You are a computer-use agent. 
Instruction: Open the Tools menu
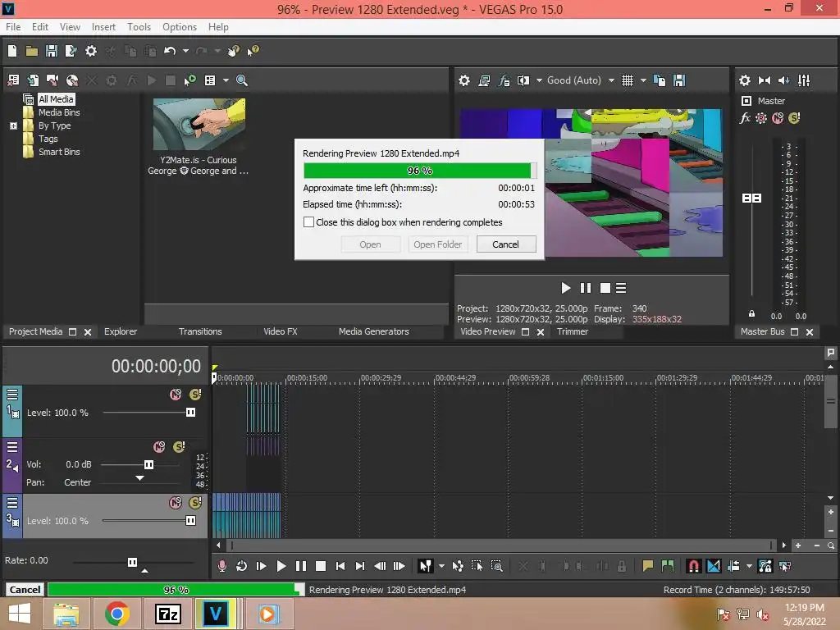[x=139, y=27]
